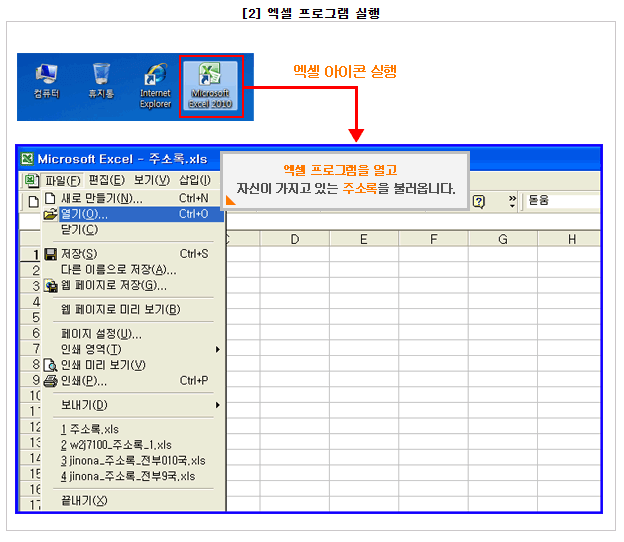Screen dimensions: 624x542
Task: Choose 닫기(C) from the File menu
Action: [x=134, y=230]
